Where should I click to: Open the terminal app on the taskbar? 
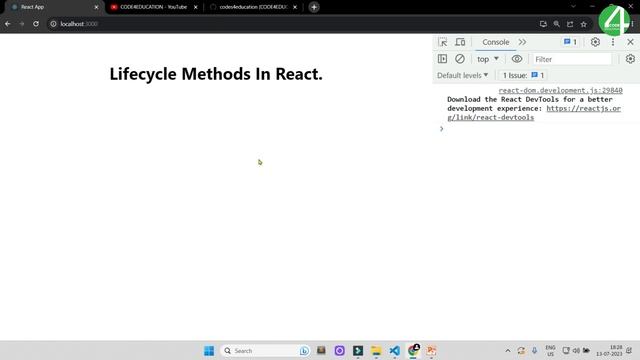point(358,351)
